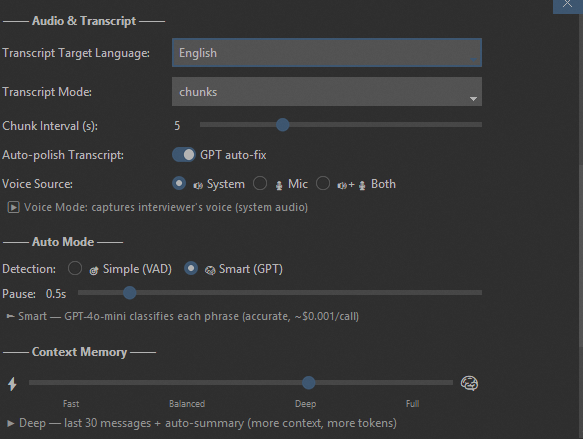Image resolution: width=583 pixels, height=439 pixels.
Task: Select the Mic voice source radio button
Action: pyautogui.click(x=260, y=184)
